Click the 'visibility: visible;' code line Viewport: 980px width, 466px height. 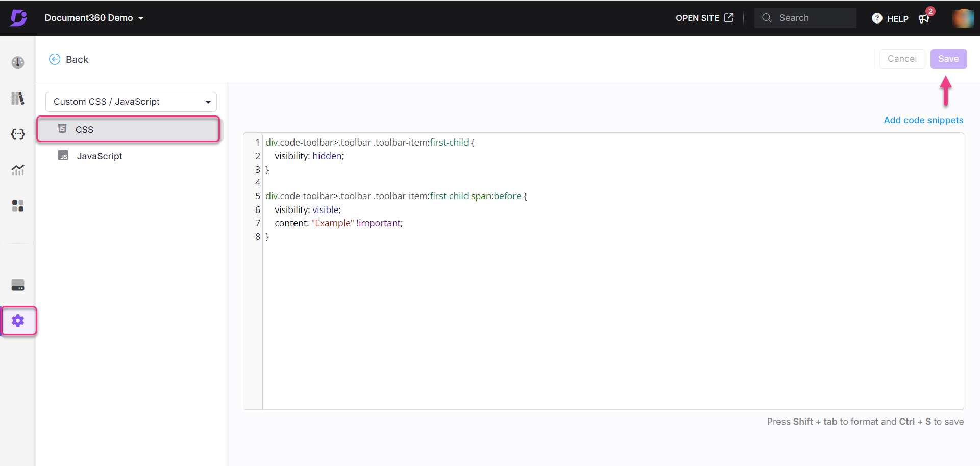click(308, 209)
